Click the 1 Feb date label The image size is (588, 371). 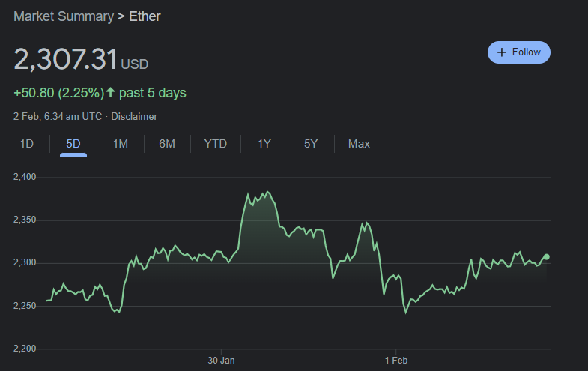[x=396, y=361]
